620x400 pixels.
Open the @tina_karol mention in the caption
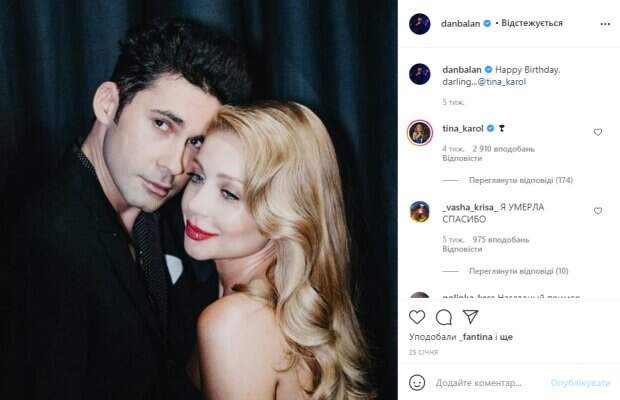click(x=502, y=82)
